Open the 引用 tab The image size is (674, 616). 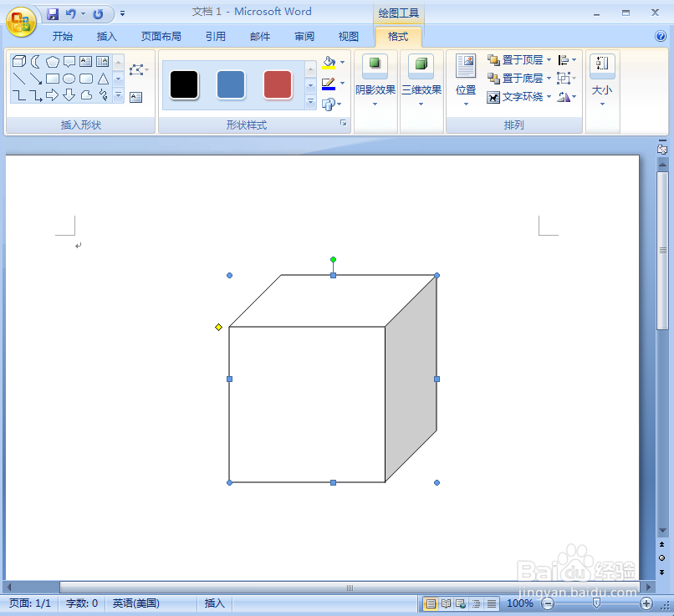coord(216,37)
